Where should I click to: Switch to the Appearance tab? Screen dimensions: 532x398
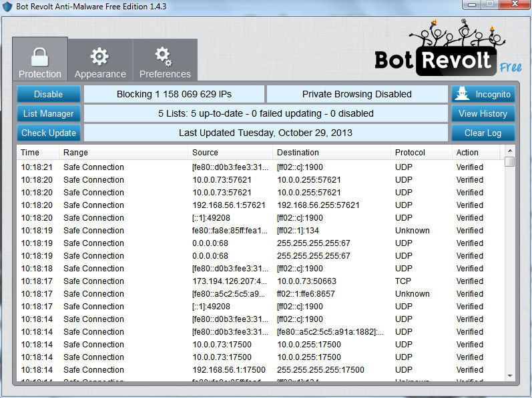pyautogui.click(x=100, y=60)
